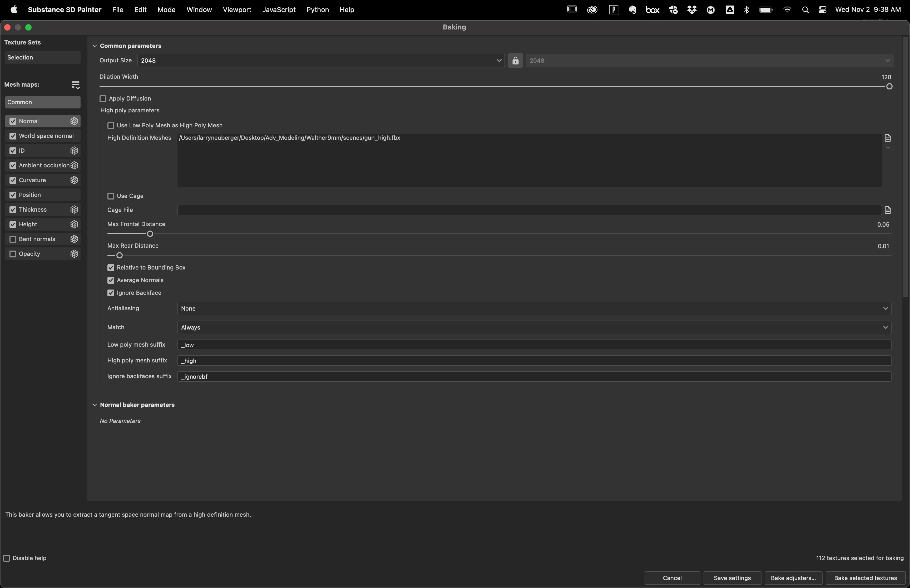Open the Mesh maps select-all list icon
The image size is (910, 588).
coord(75,85)
